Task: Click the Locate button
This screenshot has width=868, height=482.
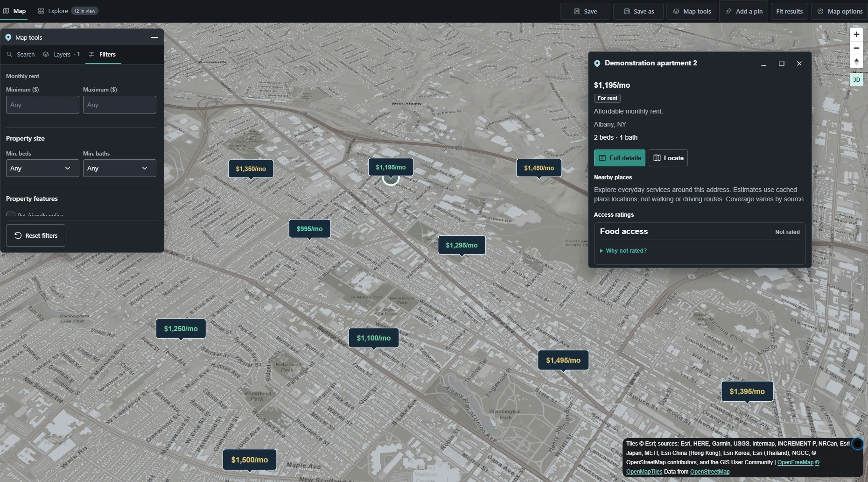Action: pos(668,158)
